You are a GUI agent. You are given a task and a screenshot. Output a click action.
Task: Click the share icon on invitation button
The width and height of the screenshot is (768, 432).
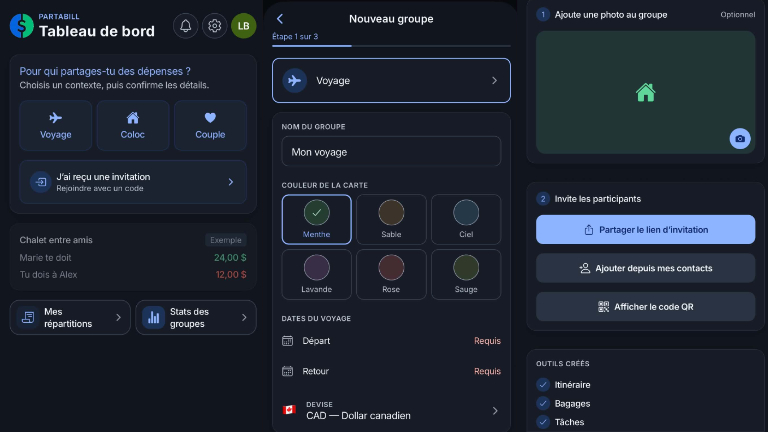(589, 230)
